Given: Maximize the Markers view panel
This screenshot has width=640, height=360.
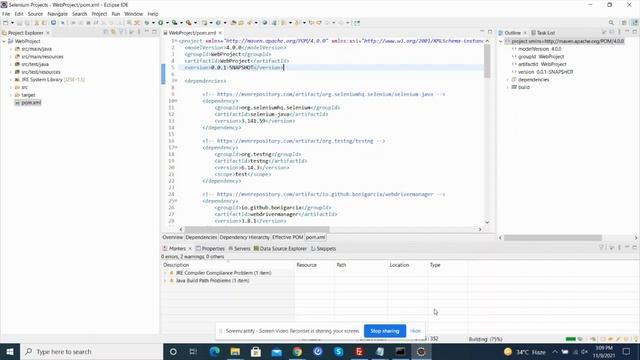Looking at the screenshot, I should 634,247.
